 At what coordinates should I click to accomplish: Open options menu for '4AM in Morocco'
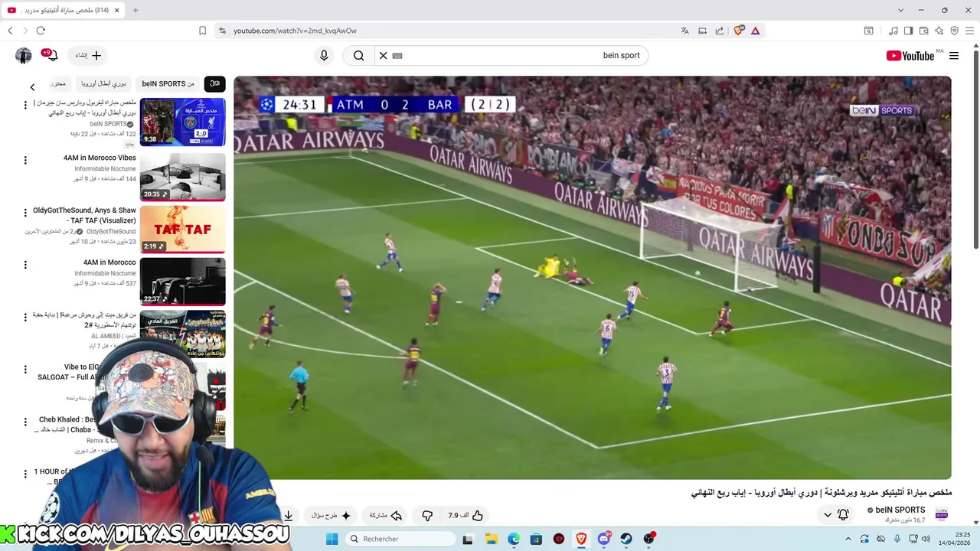tap(25, 265)
